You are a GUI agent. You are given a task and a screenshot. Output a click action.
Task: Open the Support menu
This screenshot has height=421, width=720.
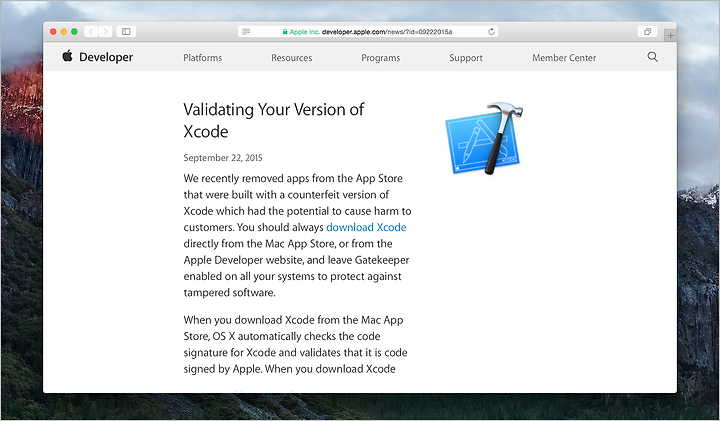click(466, 58)
